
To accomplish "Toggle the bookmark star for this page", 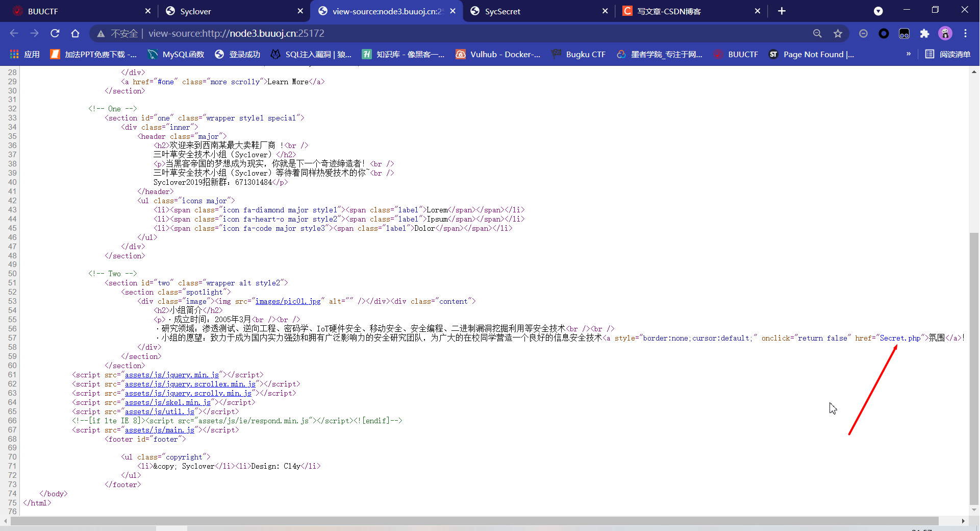I will click(838, 33).
